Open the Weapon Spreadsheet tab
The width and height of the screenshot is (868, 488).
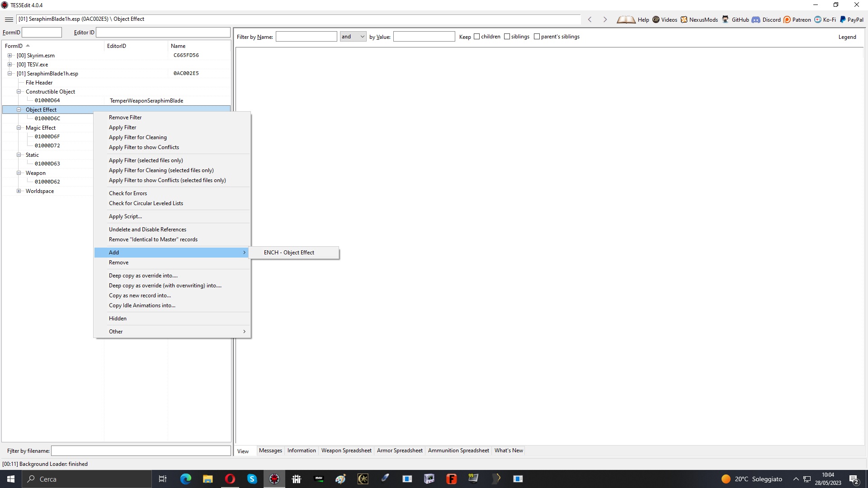346,450
